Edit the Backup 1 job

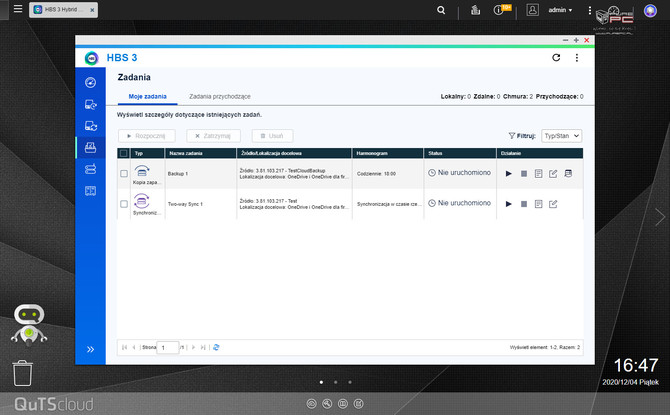(x=553, y=174)
